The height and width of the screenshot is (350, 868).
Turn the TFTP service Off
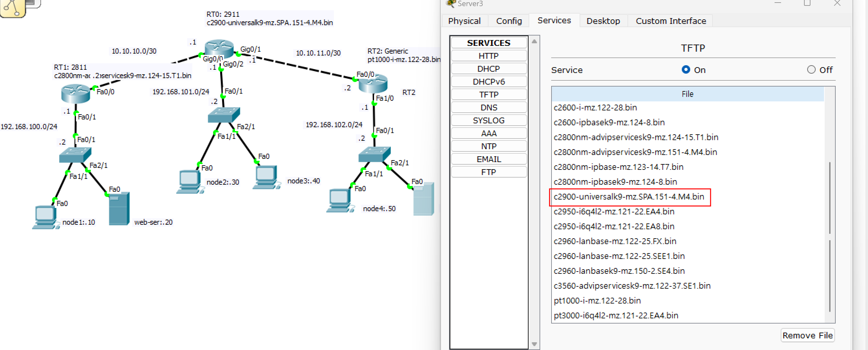811,70
